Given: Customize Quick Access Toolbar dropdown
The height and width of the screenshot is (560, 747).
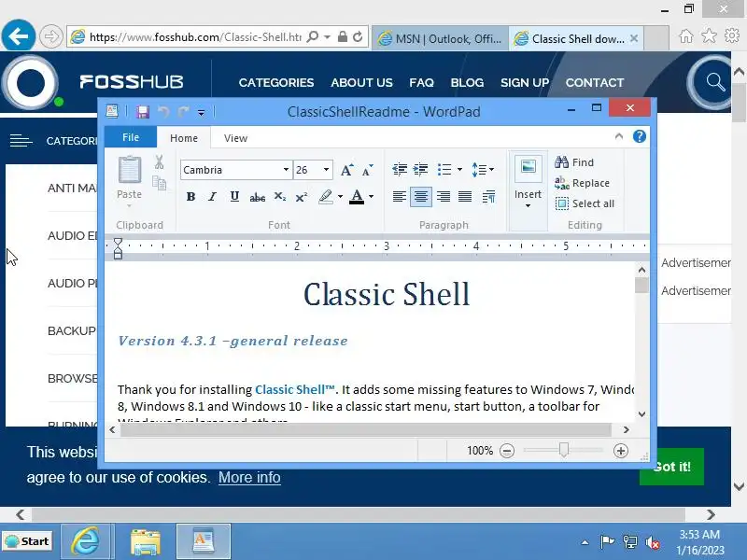Looking at the screenshot, I should 201,112.
